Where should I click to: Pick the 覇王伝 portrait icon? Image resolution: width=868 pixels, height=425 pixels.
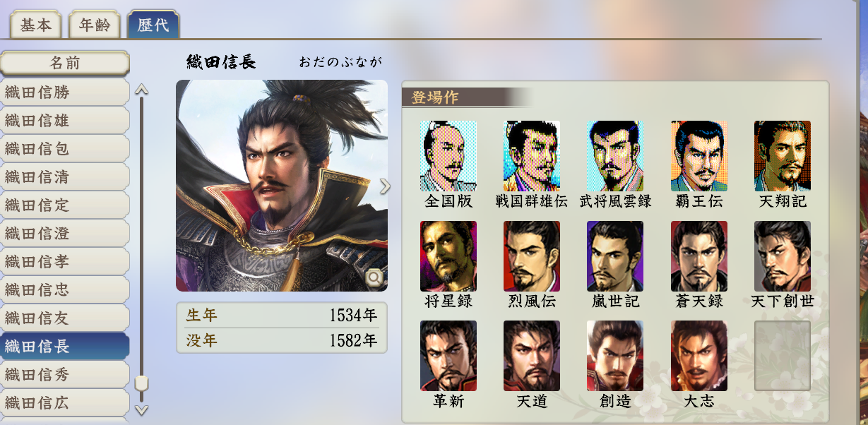tap(698, 156)
